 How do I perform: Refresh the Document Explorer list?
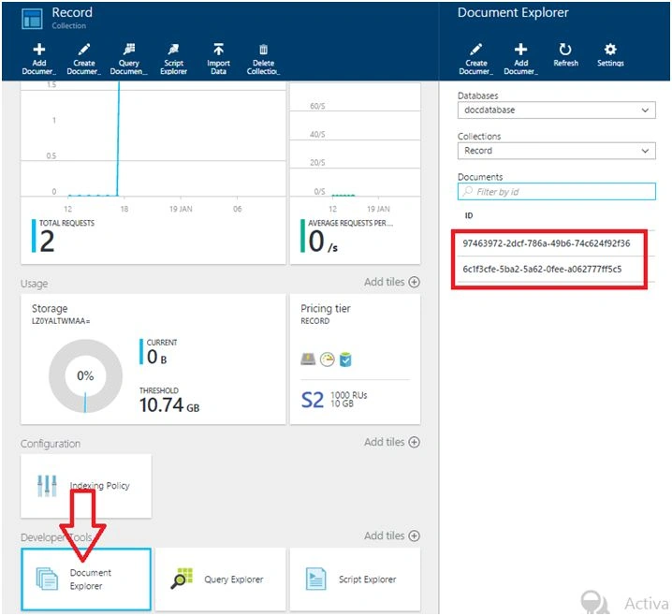pos(565,55)
